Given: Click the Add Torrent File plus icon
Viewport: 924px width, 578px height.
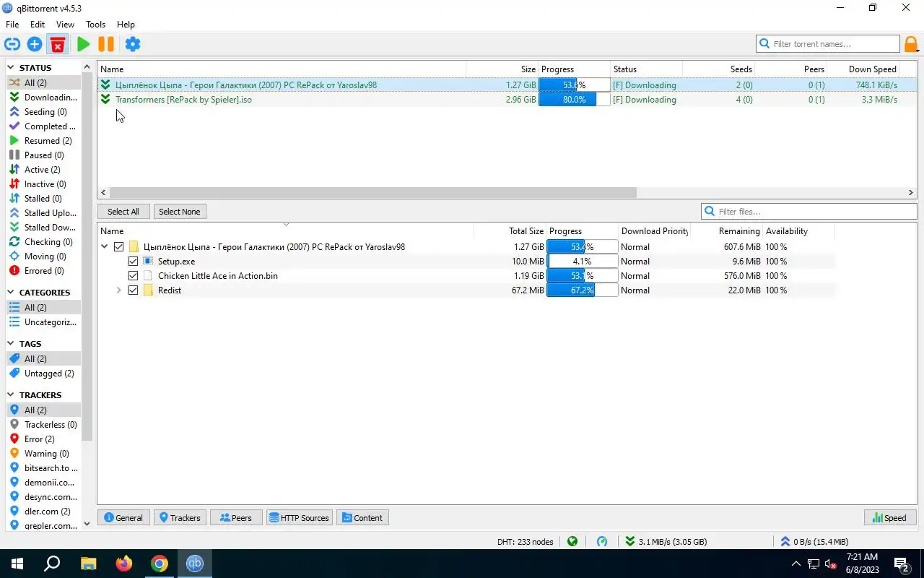Looking at the screenshot, I should click(x=35, y=44).
